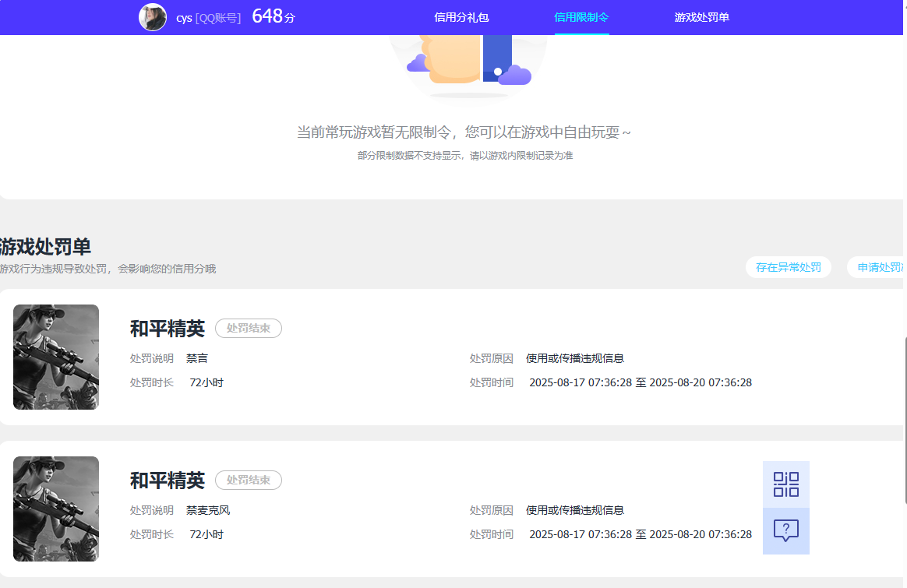Click penalty time range in 禁麦克风 record
Viewport: 907px width, 588px height.
[641, 535]
